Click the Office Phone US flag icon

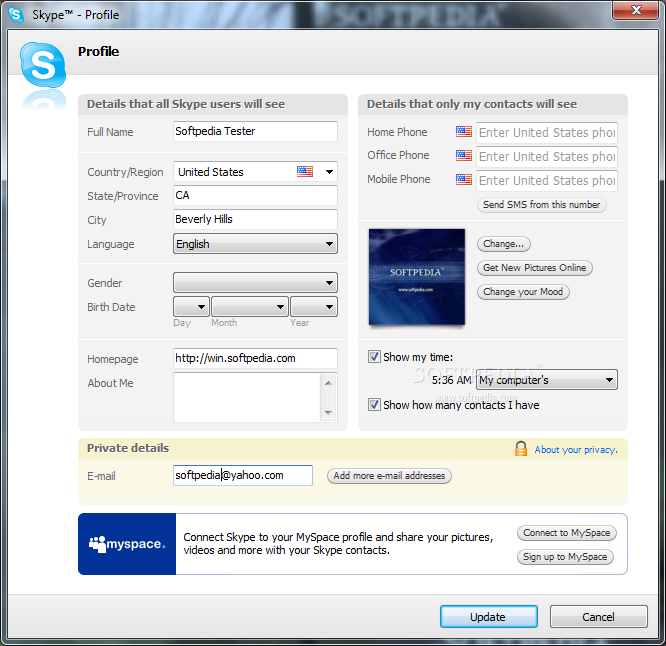pos(463,155)
